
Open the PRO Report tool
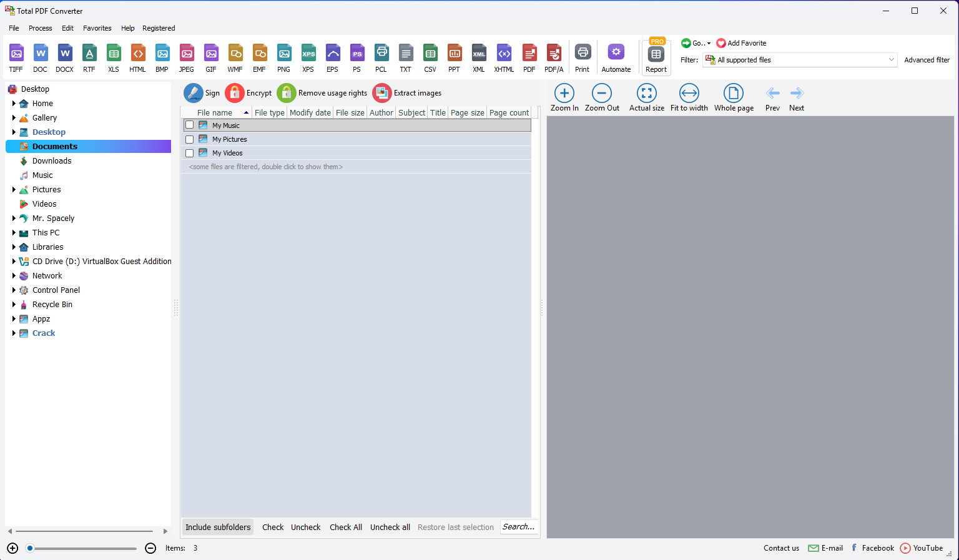pyautogui.click(x=656, y=57)
